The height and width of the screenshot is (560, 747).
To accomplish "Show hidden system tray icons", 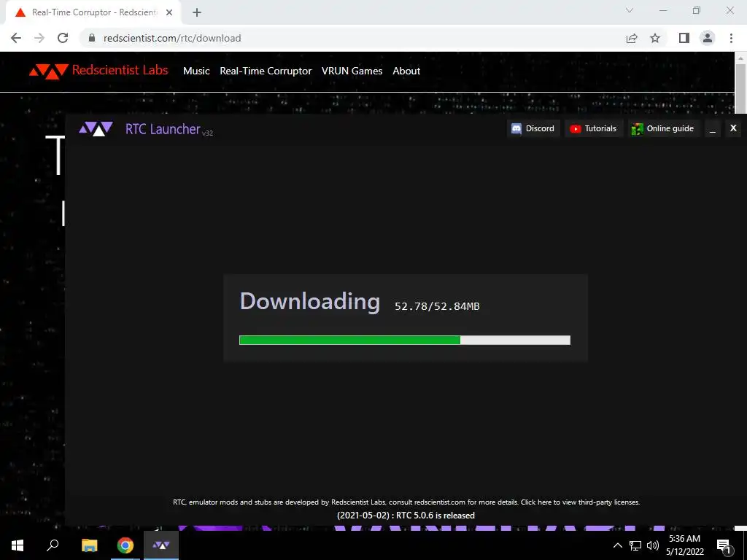I will pos(617,545).
